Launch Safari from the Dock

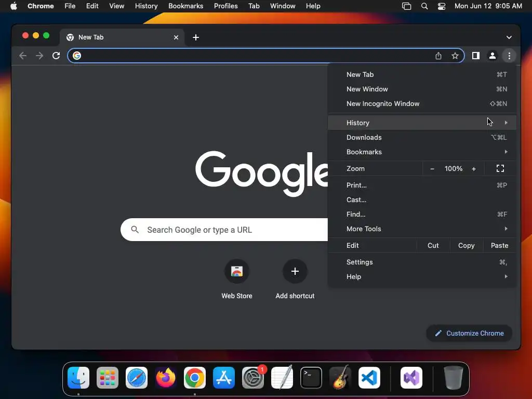point(137,378)
